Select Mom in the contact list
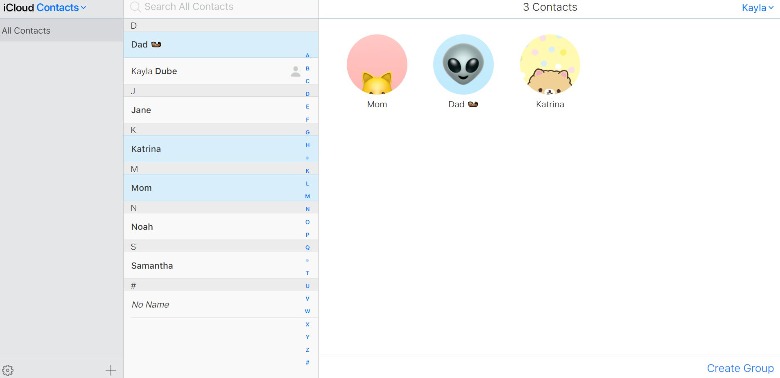The image size is (780, 378). (x=221, y=188)
